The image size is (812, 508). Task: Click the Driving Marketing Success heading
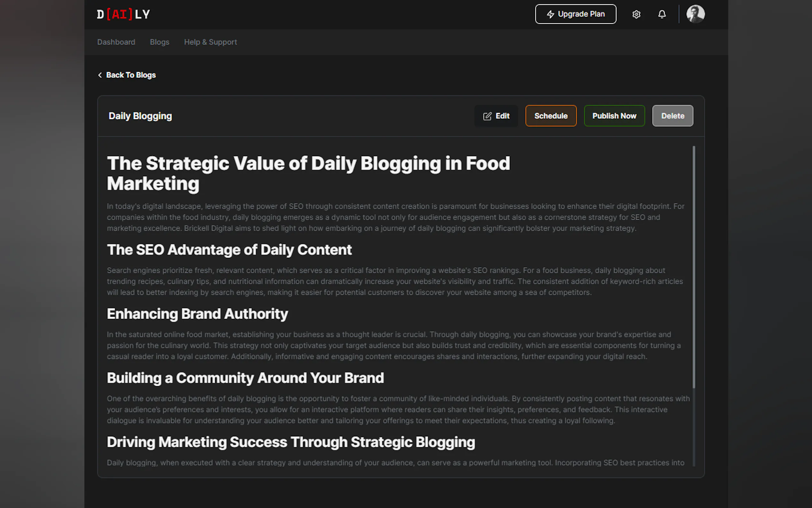(x=291, y=442)
